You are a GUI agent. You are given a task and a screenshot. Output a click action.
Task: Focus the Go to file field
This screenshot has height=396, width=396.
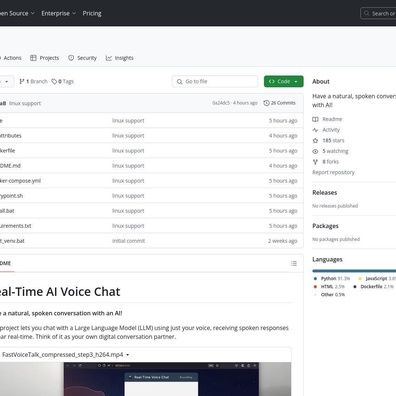(x=215, y=81)
